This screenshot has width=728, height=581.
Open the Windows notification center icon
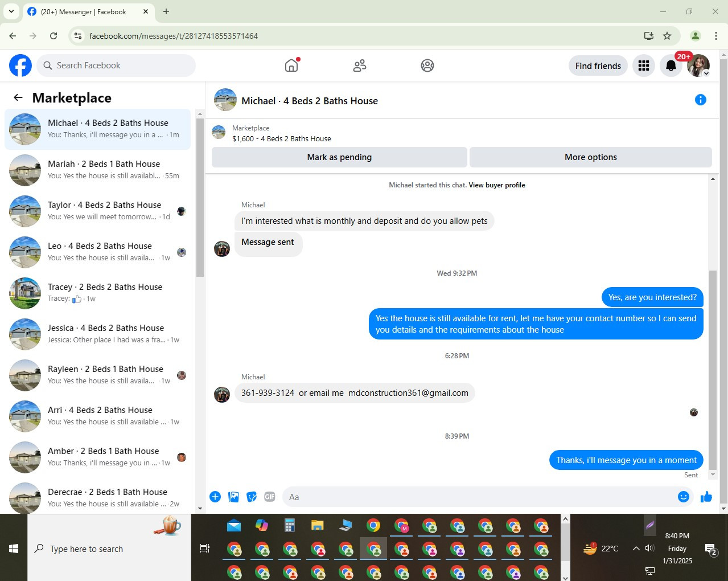(x=710, y=549)
